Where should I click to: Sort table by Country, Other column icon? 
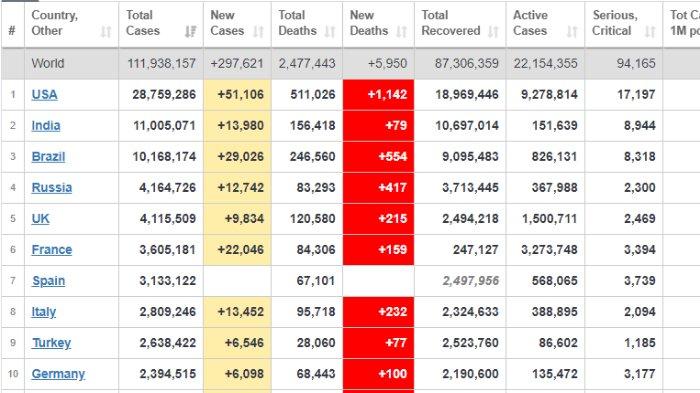click(106, 32)
